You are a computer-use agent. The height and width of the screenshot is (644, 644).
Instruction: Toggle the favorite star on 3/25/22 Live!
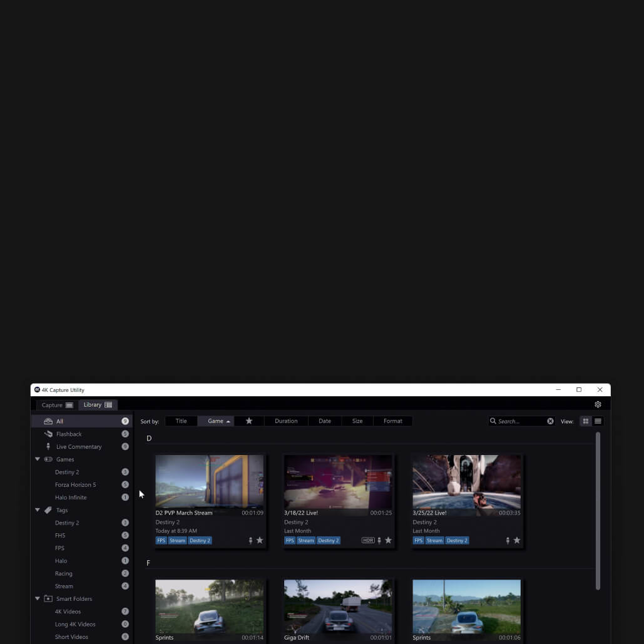[517, 540]
